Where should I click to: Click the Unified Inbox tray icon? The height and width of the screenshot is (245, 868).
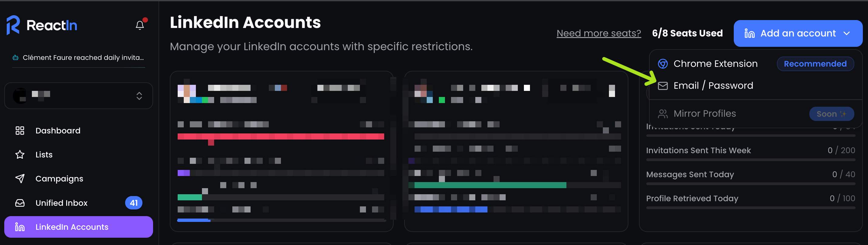20,203
